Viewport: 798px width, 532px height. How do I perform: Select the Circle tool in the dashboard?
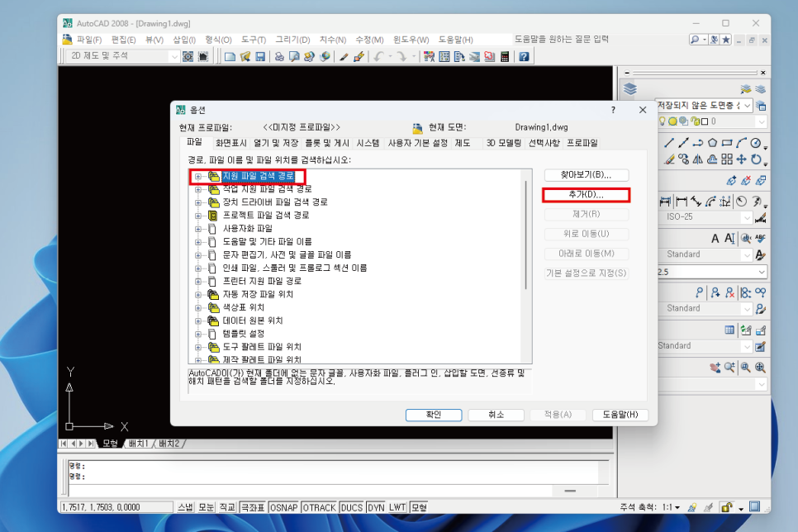756,143
